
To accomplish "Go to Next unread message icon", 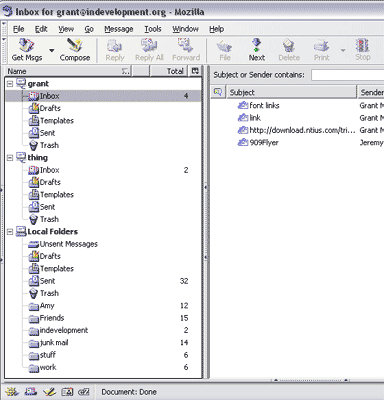I will pyautogui.click(x=257, y=45).
